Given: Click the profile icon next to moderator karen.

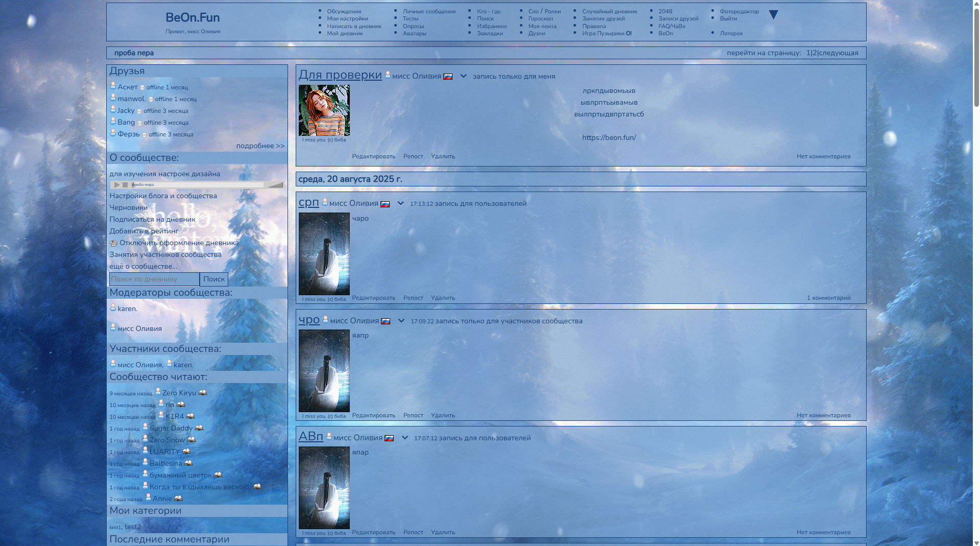Looking at the screenshot, I should point(113,308).
